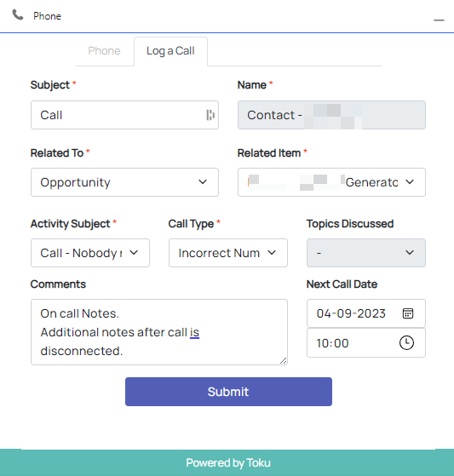Minimize the Phone panel
Screen dimensions: 454x476
coord(439,20)
